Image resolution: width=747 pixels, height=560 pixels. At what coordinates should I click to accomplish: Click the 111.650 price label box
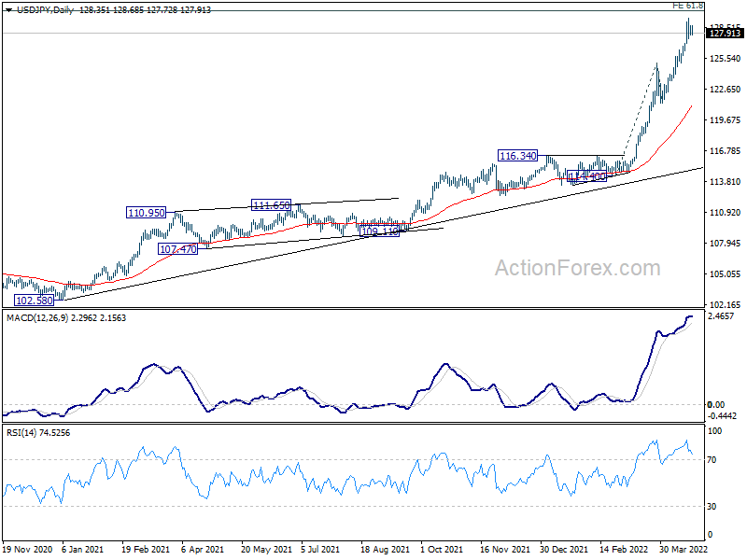point(271,205)
